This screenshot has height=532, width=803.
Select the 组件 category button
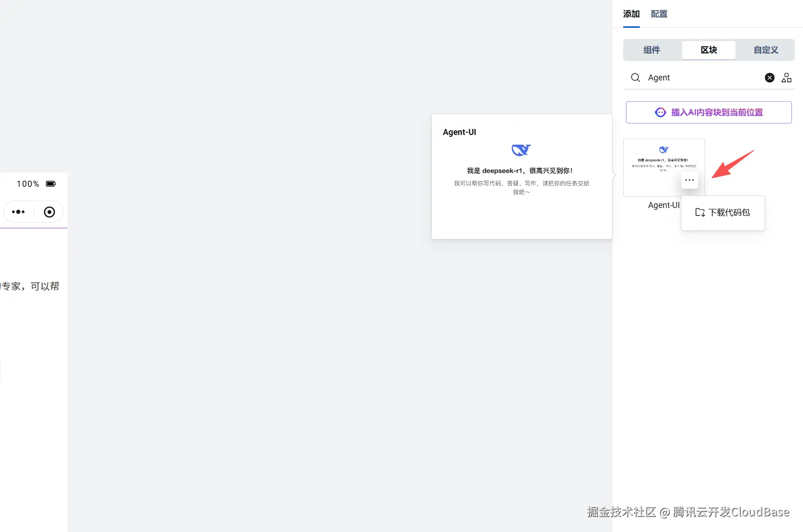tap(652, 50)
